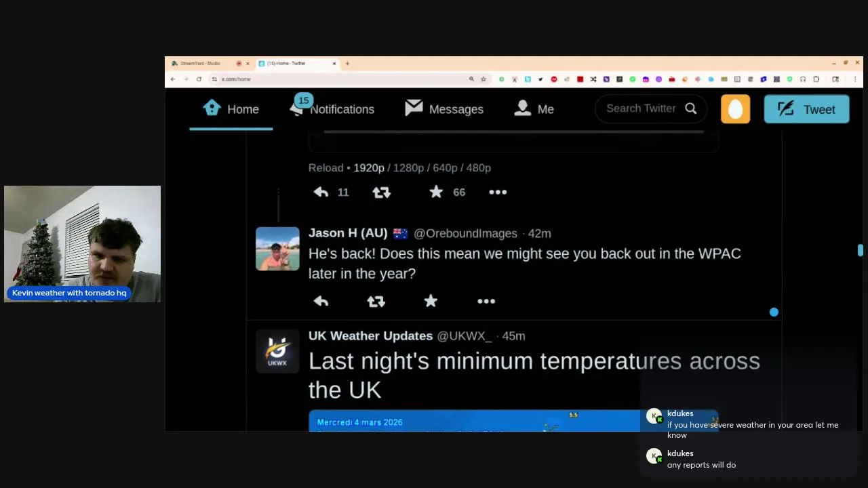
Task: Close the Home - Twitter browser tab
Action: pyautogui.click(x=334, y=63)
